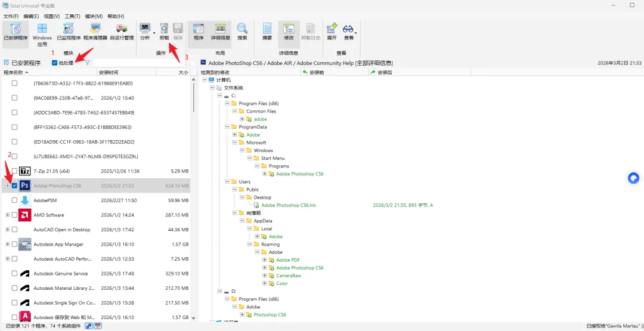Click the AMD Software icon
The image size is (644, 331).
pyautogui.click(x=25, y=215)
